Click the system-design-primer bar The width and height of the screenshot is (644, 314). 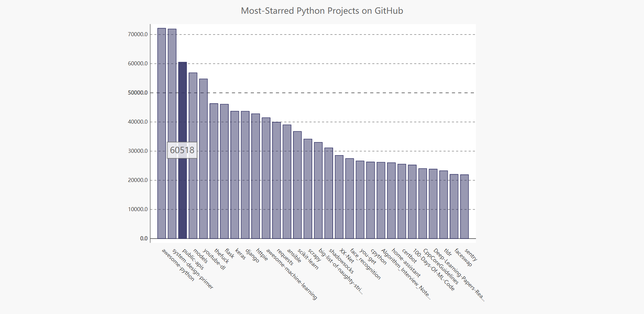pos(172,134)
